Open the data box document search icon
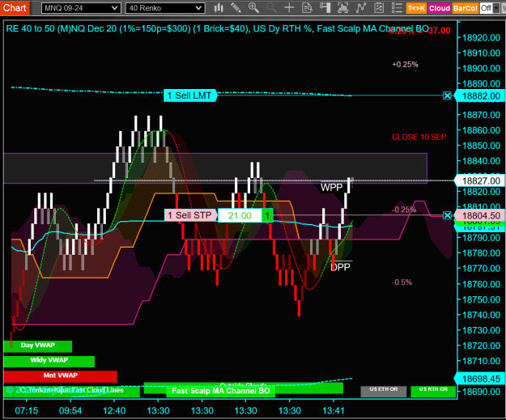Viewport: 506px width, 420px height. pos(307,8)
